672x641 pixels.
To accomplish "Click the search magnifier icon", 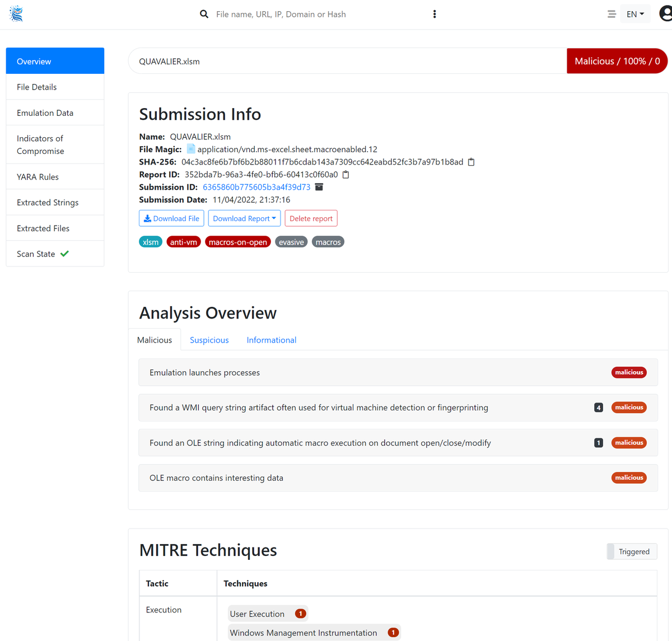I will point(204,14).
